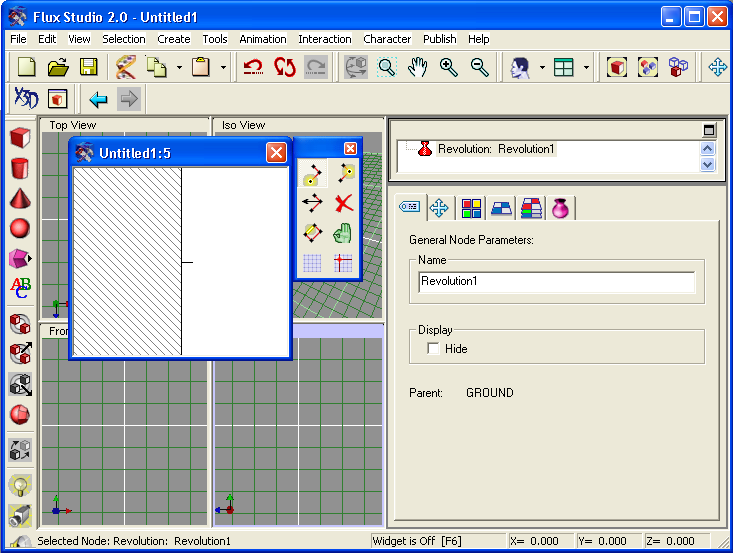Click the Top View label
The width and height of the screenshot is (733, 553).
[x=73, y=125]
